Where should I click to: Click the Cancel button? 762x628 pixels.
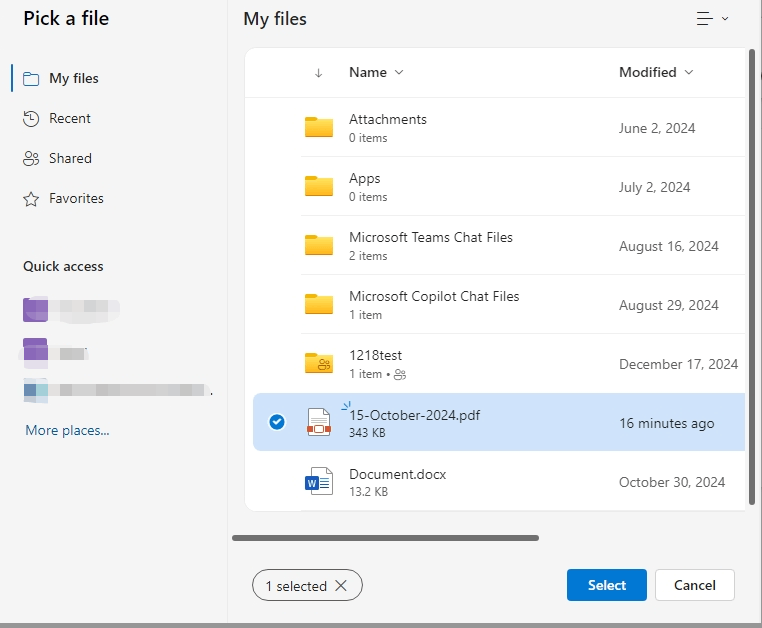[694, 585]
